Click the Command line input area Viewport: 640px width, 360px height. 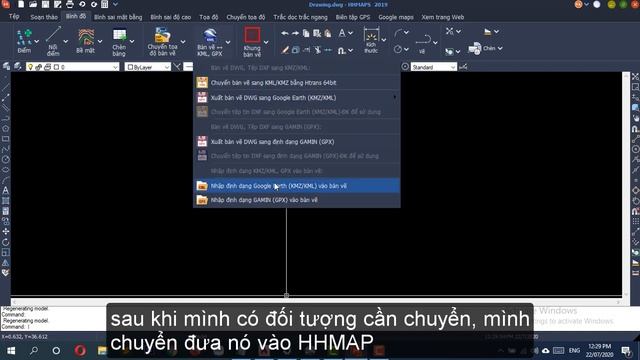click(53, 327)
